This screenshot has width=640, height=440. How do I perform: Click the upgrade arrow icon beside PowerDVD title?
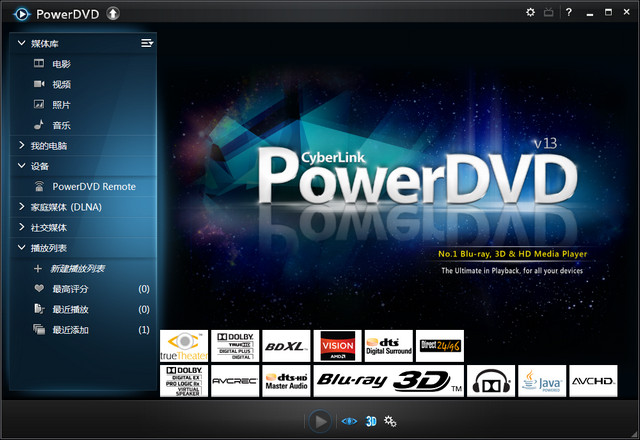(113, 13)
